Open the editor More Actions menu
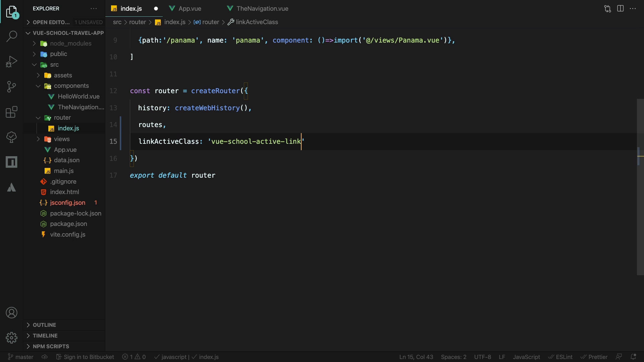Screen dimensions: 644x362 [633, 9]
